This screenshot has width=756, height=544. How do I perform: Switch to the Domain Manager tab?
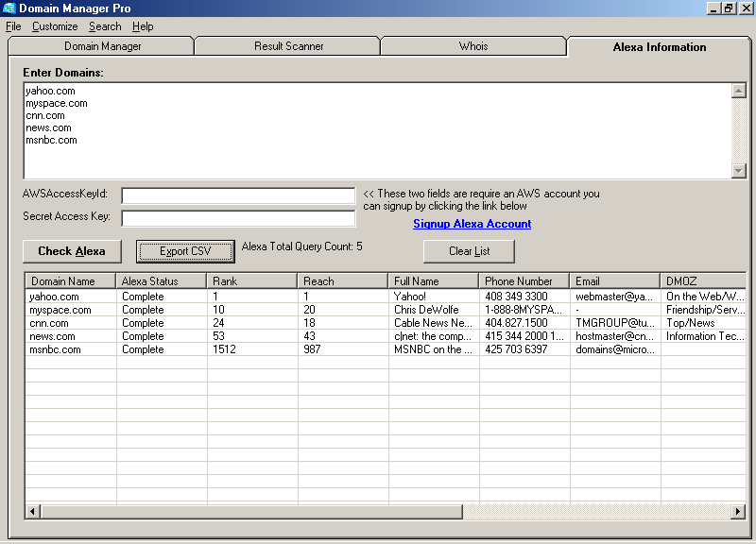(101, 44)
